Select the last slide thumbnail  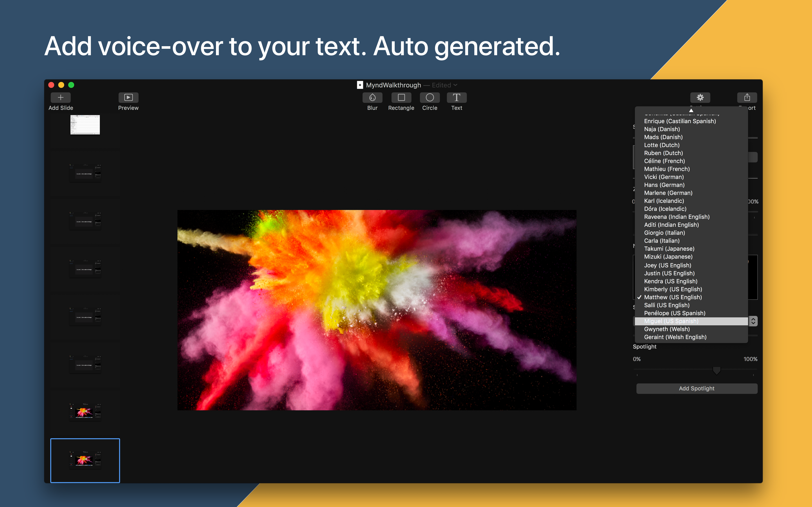(85, 461)
